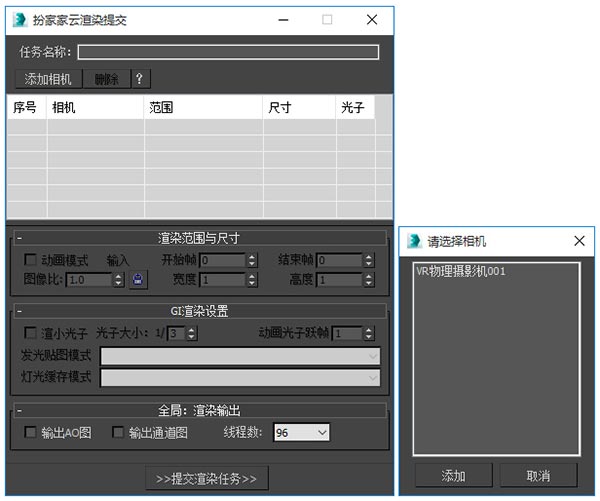Viewport: 600px width, 501px height.
Task: Open the 线程数 dropdown showing 96
Action: click(x=301, y=432)
